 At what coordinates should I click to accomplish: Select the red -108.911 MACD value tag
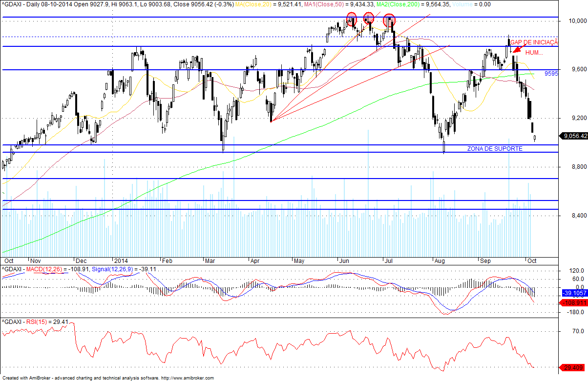click(x=572, y=303)
